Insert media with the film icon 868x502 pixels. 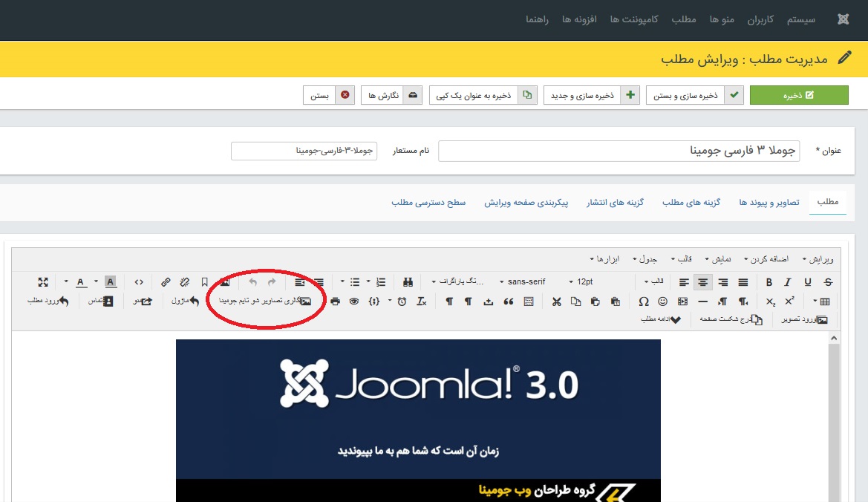(x=682, y=301)
